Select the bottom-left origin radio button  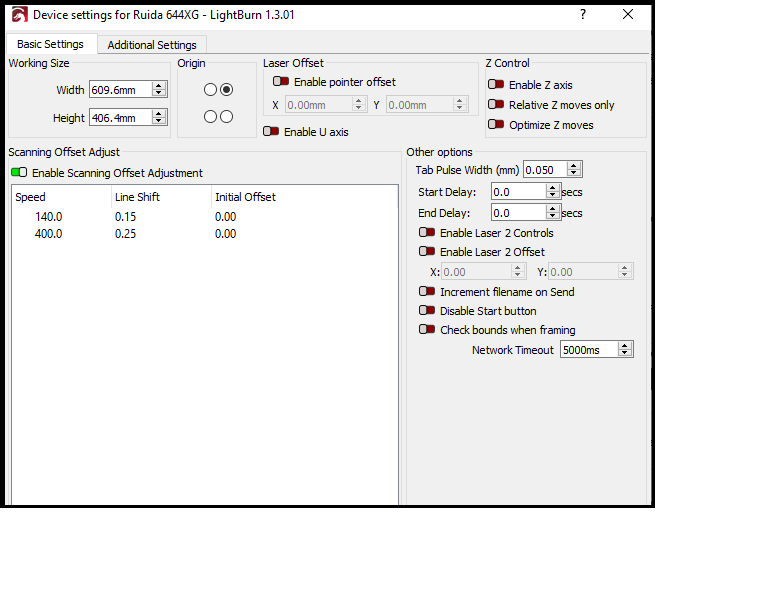(x=211, y=117)
